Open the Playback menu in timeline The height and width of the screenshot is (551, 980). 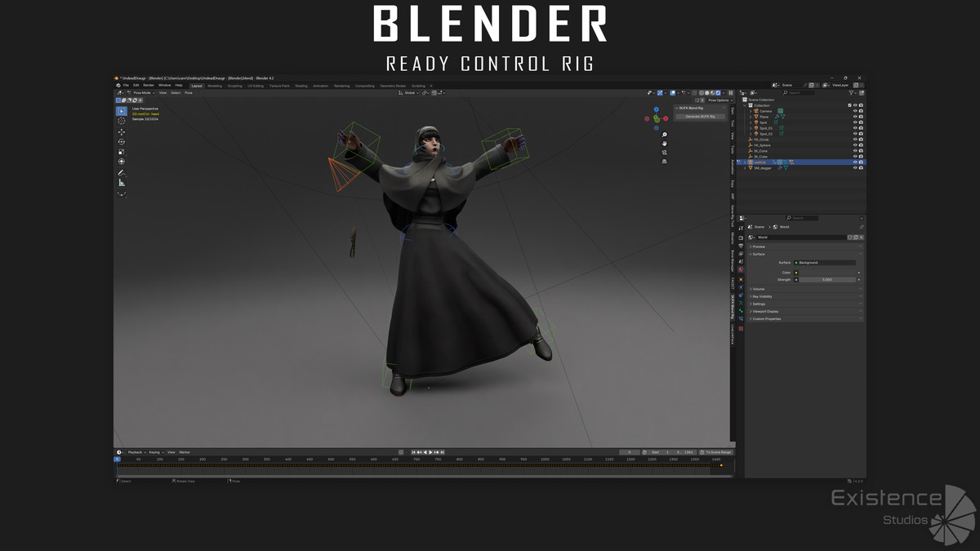pyautogui.click(x=136, y=452)
